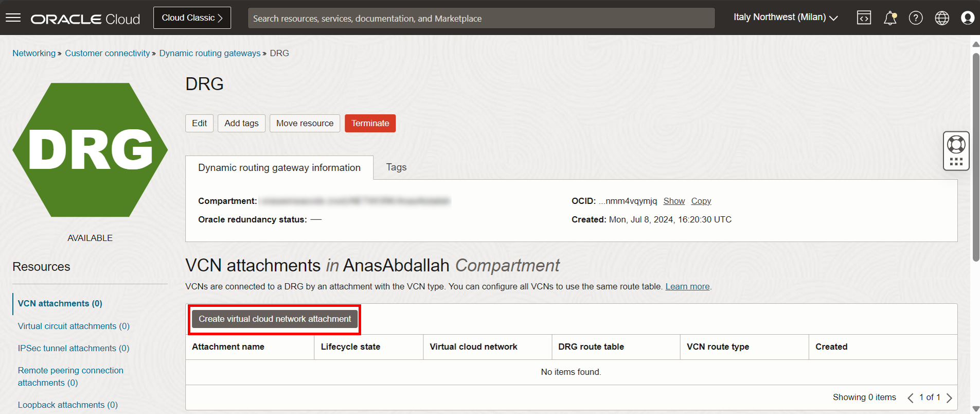Open Loopback attachments (0)

pyautogui.click(x=68, y=405)
